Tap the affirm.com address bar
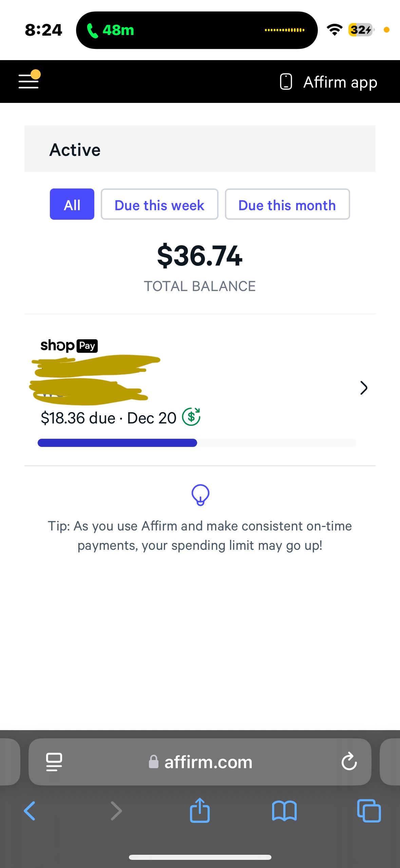 click(x=208, y=762)
